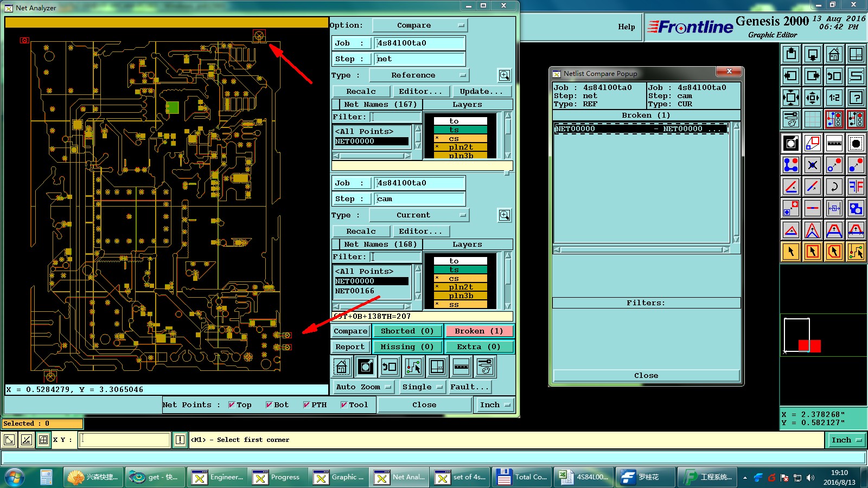The image size is (868, 488).
Task: Select the rectangle-area pointer tool
Action: pos(813,252)
